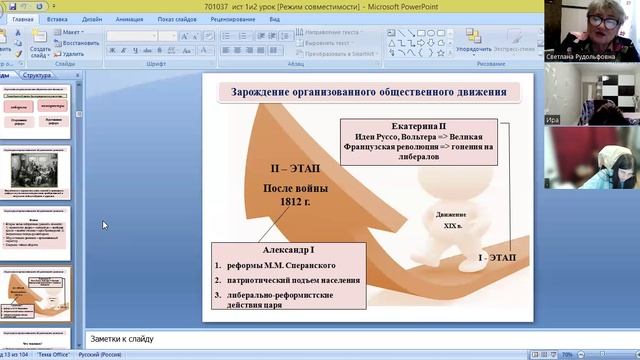Viewport: 640px width, 360px height.
Task: Open the character spacing AV control
Action: point(172,51)
